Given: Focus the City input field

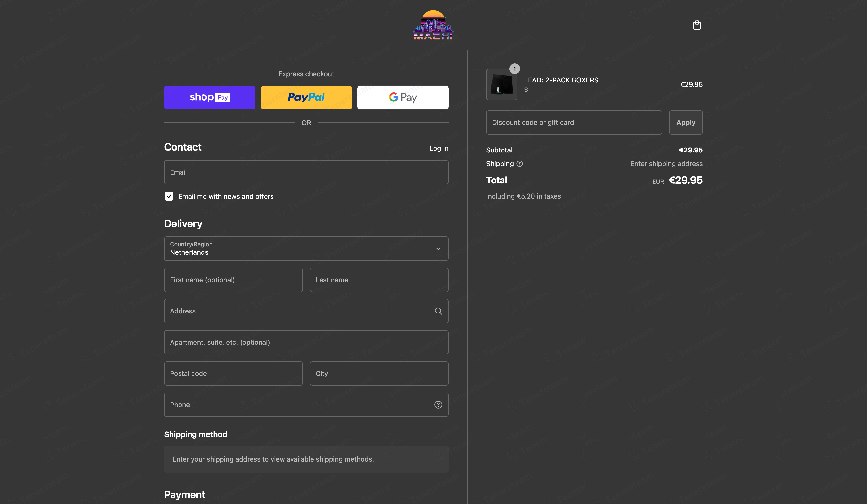Looking at the screenshot, I should coord(379,373).
